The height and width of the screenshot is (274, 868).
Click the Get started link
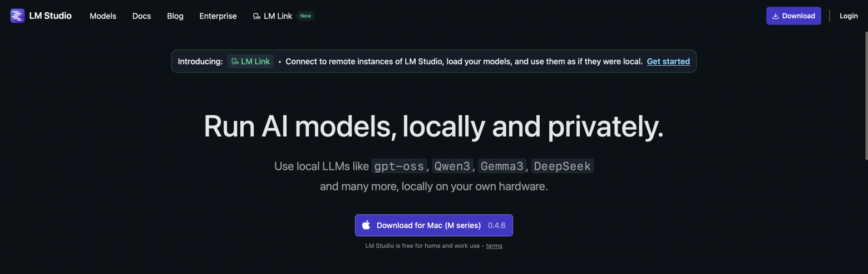668,61
